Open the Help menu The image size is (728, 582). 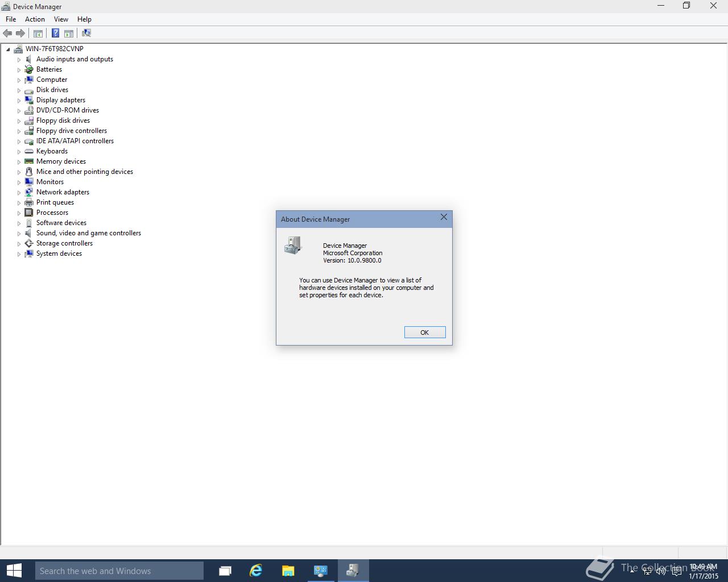[84, 19]
